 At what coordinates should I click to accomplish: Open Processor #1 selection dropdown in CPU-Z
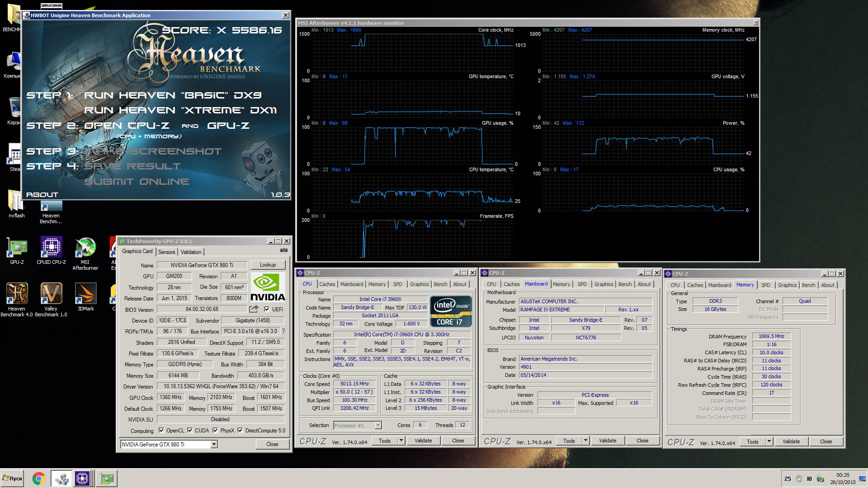[x=378, y=426]
